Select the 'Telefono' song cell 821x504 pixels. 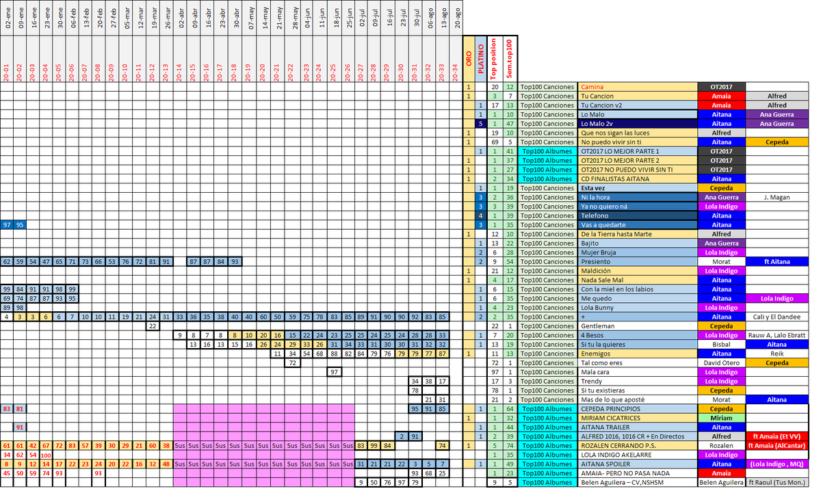(x=637, y=215)
